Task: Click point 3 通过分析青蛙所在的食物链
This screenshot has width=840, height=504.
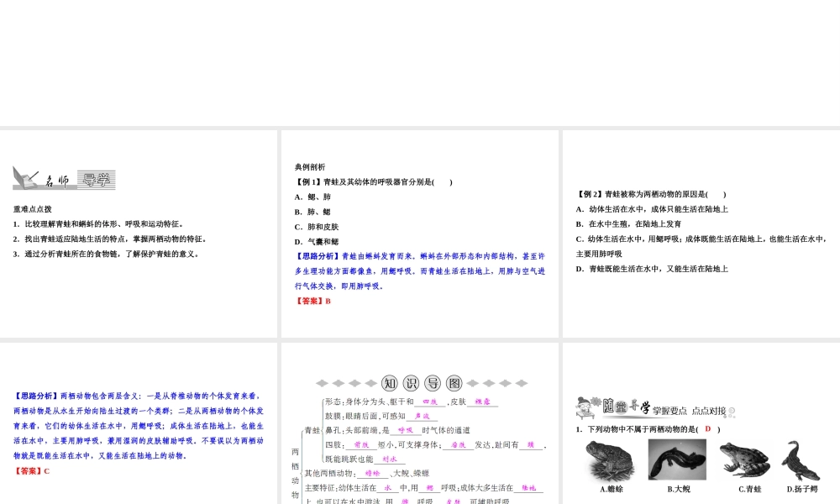Action: 107,255
